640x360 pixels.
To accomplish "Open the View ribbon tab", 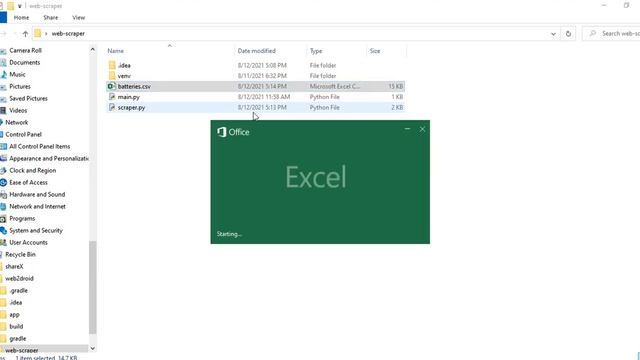I will tap(78, 18).
